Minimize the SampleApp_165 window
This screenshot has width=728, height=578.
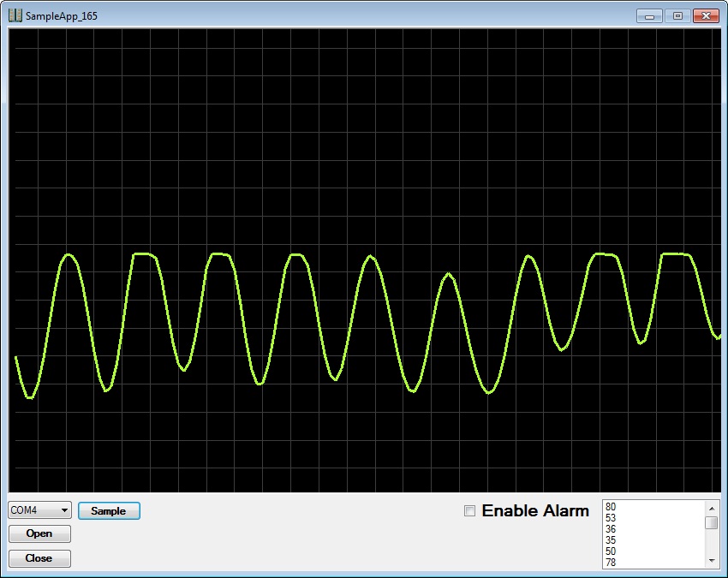[x=650, y=15]
